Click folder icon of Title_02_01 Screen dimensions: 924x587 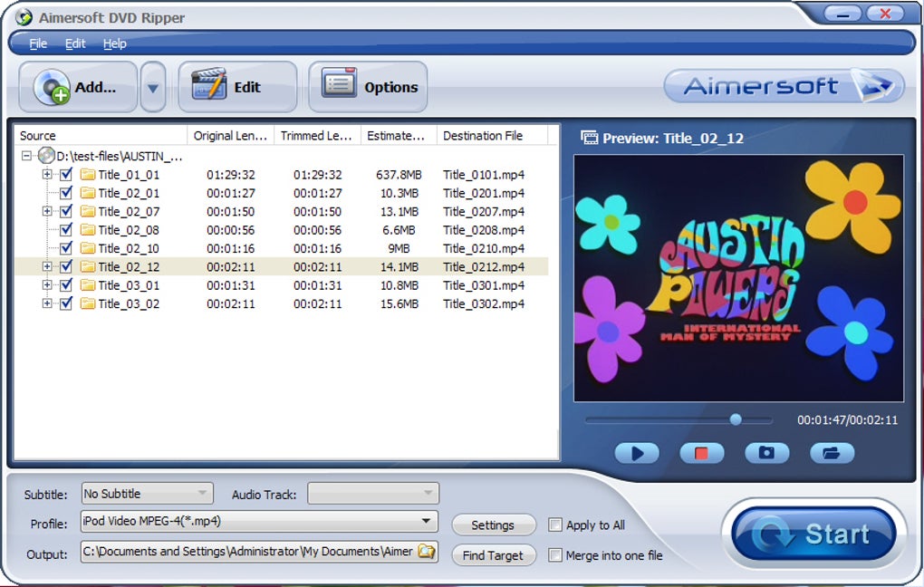click(x=88, y=193)
